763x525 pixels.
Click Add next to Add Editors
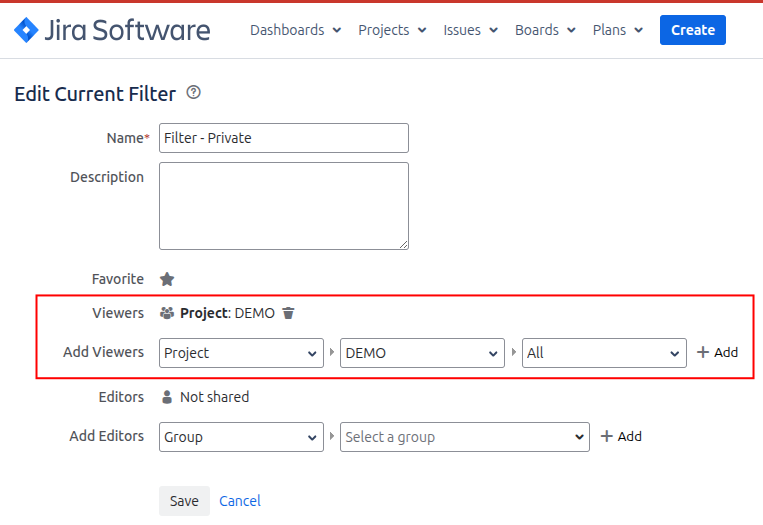tap(621, 436)
